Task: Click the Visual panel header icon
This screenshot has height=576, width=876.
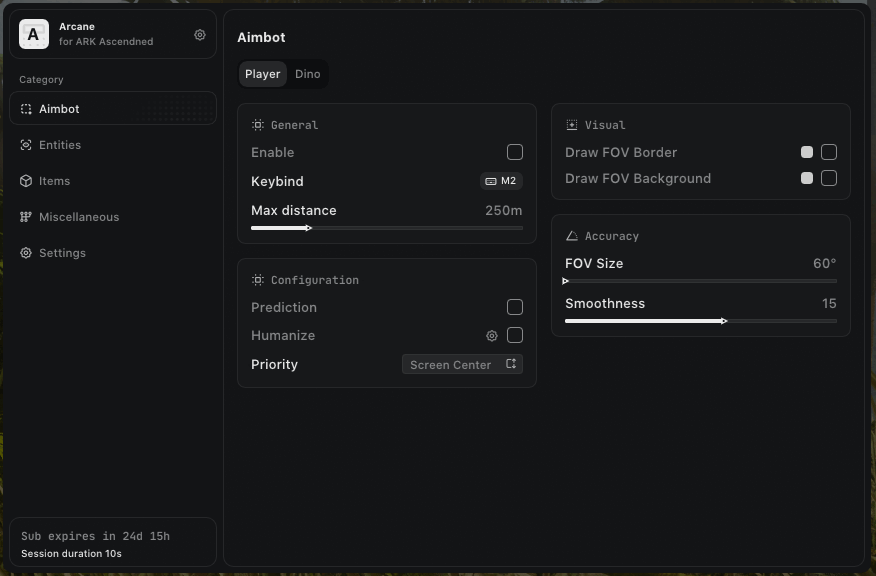Action: [x=572, y=124]
